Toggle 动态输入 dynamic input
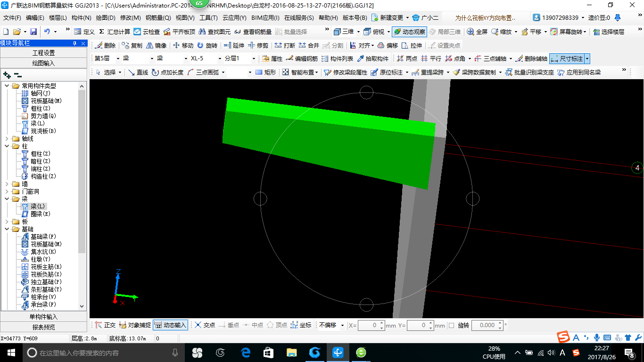 [x=171, y=325]
